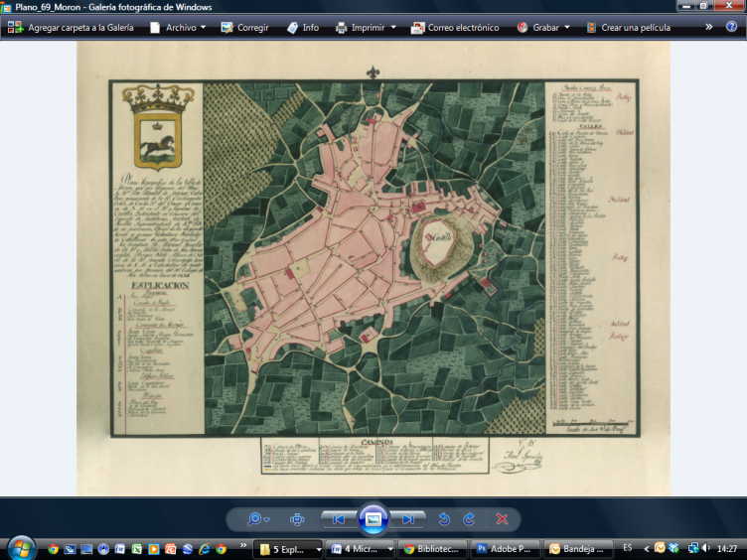Expand the quick launch overflow chevron

(243, 545)
